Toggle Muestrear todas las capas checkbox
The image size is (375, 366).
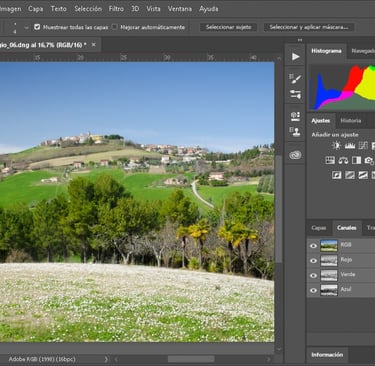(37, 27)
